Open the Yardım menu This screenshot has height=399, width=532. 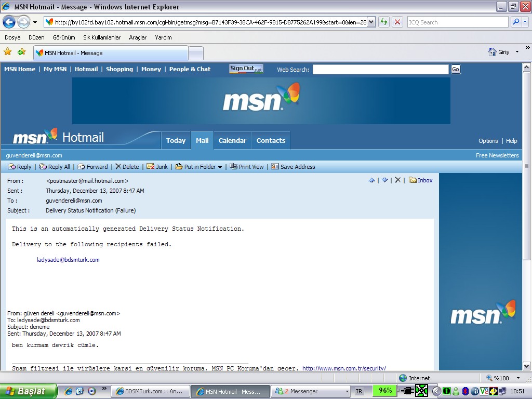pyautogui.click(x=163, y=37)
